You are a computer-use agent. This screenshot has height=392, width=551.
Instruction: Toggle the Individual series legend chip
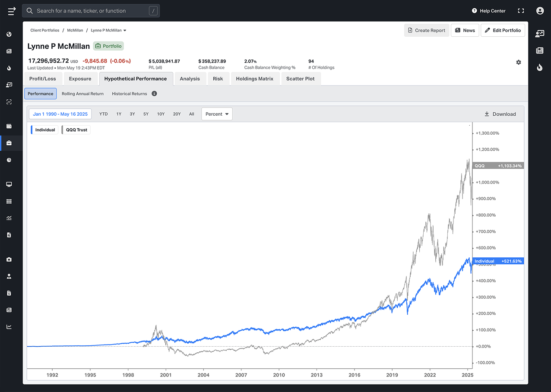(x=44, y=130)
